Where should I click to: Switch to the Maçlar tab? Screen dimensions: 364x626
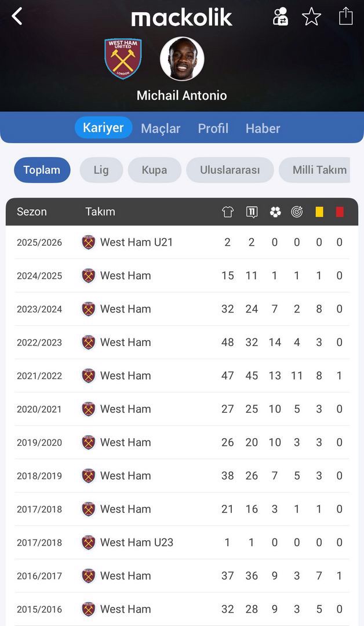(x=161, y=128)
